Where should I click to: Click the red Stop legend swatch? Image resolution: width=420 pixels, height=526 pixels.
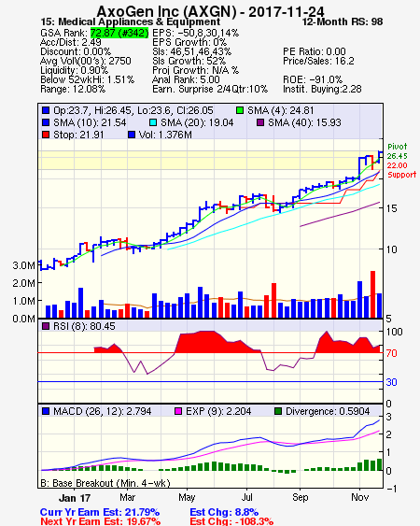tap(46, 135)
